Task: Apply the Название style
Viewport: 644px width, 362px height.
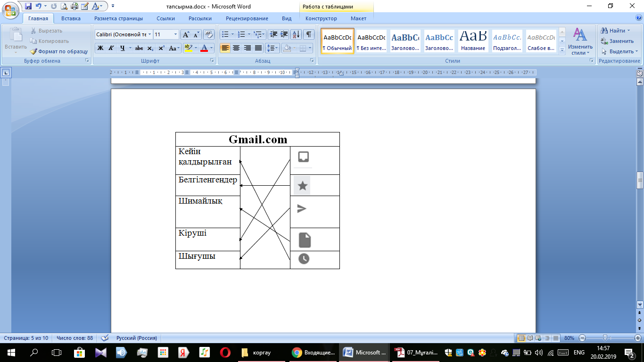Action: (473, 41)
